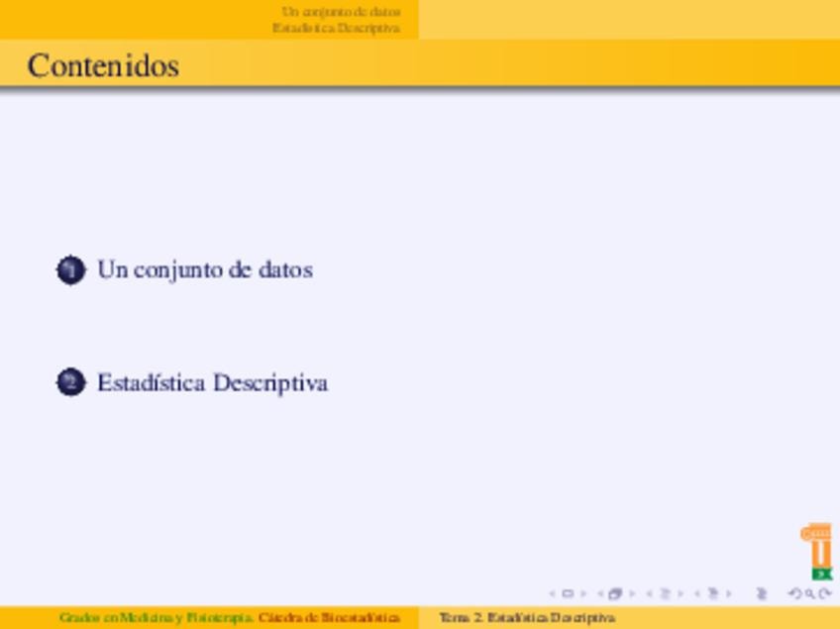Click the subsection navigation icon
This screenshot has height=629, width=840.
click(665, 593)
